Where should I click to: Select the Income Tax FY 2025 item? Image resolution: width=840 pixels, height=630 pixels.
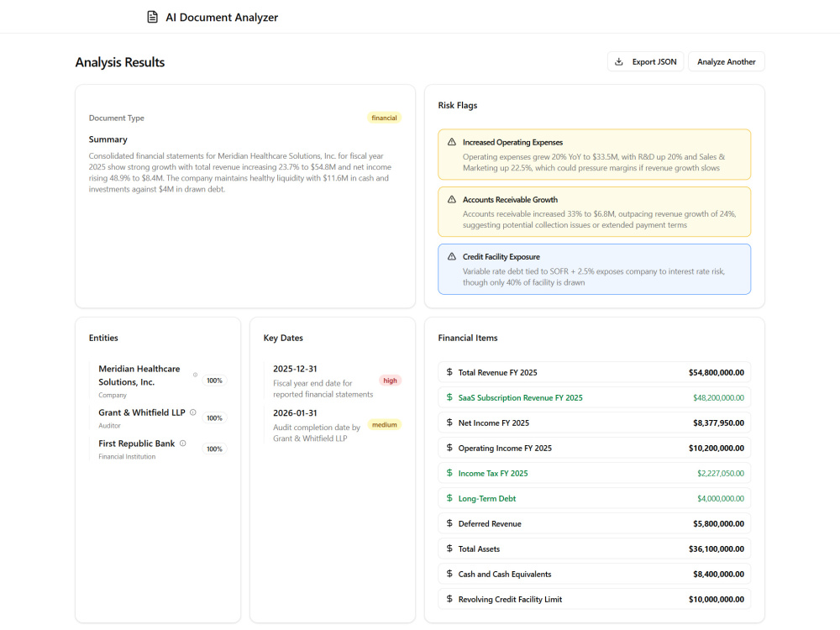click(x=594, y=473)
